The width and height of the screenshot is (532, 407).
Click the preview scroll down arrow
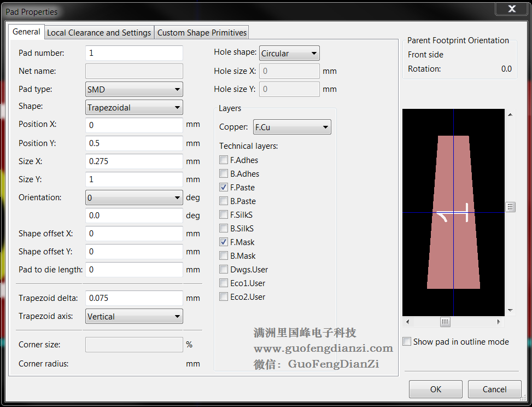click(x=510, y=310)
